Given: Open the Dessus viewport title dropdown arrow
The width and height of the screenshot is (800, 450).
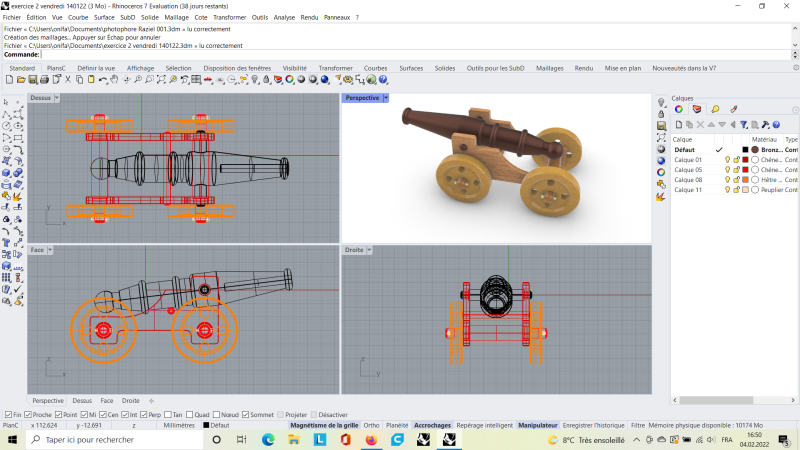Looking at the screenshot, I should [57, 98].
